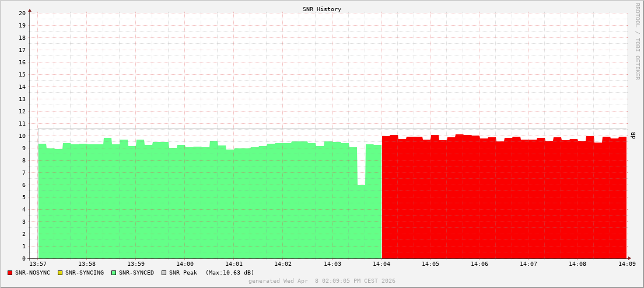Click the dB unit label on right

click(x=633, y=136)
